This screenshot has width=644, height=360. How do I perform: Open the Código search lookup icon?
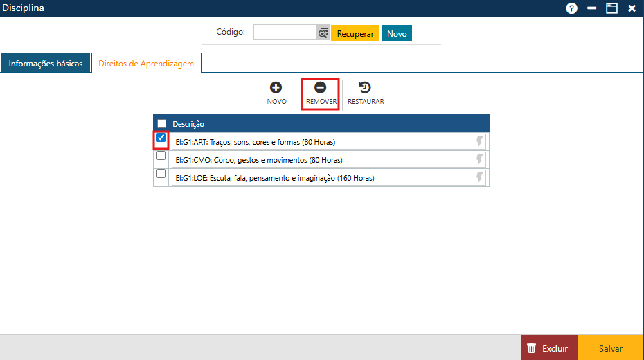[323, 33]
